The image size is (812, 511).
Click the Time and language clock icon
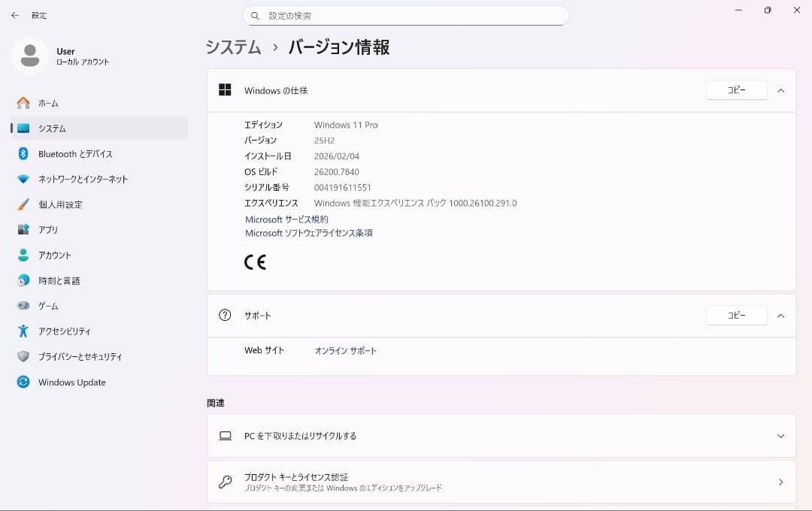point(23,280)
